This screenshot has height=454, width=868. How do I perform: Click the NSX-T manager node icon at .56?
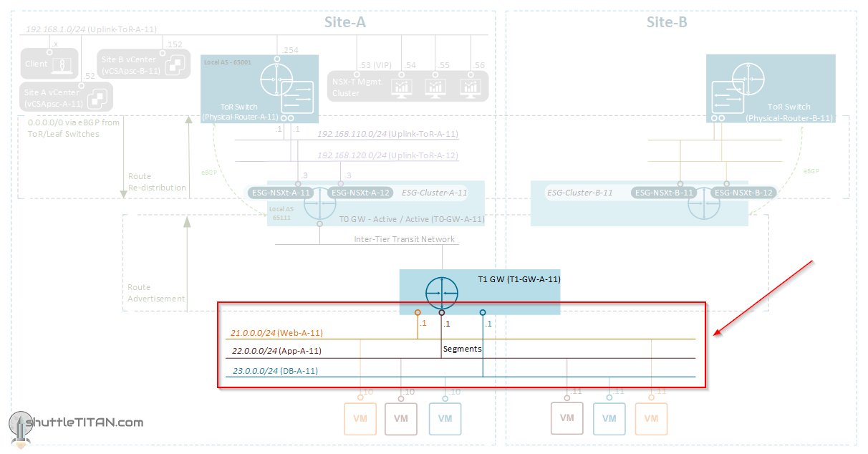pyautogui.click(x=471, y=86)
